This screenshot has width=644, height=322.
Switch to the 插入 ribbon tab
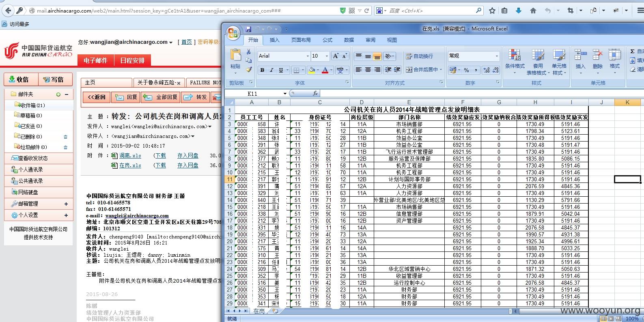275,40
